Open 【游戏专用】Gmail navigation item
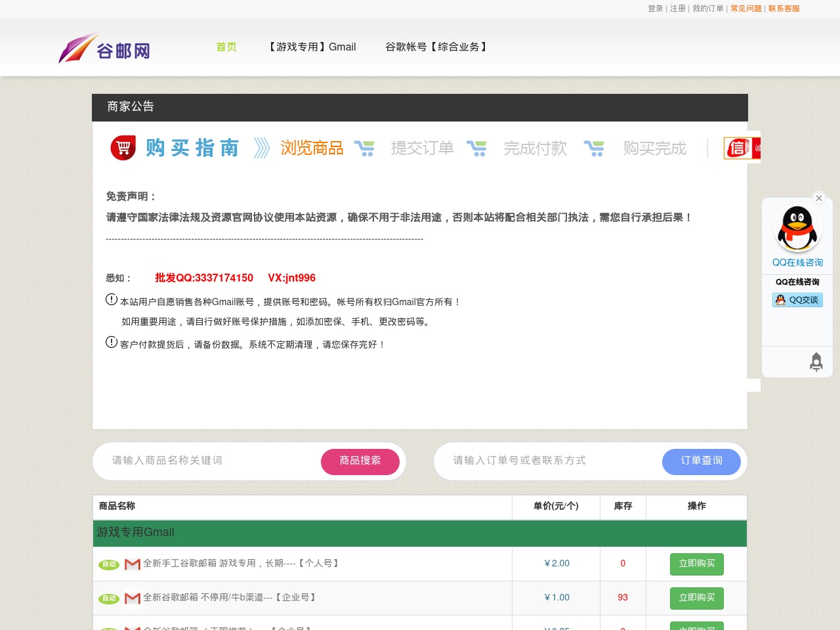The height and width of the screenshot is (630, 840). point(311,47)
